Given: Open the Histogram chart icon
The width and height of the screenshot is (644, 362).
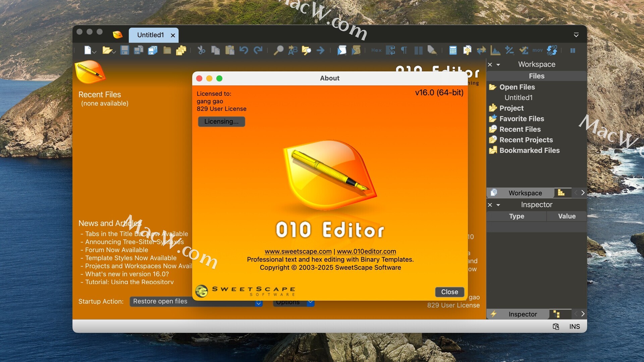Looking at the screenshot, I should coord(495,50).
